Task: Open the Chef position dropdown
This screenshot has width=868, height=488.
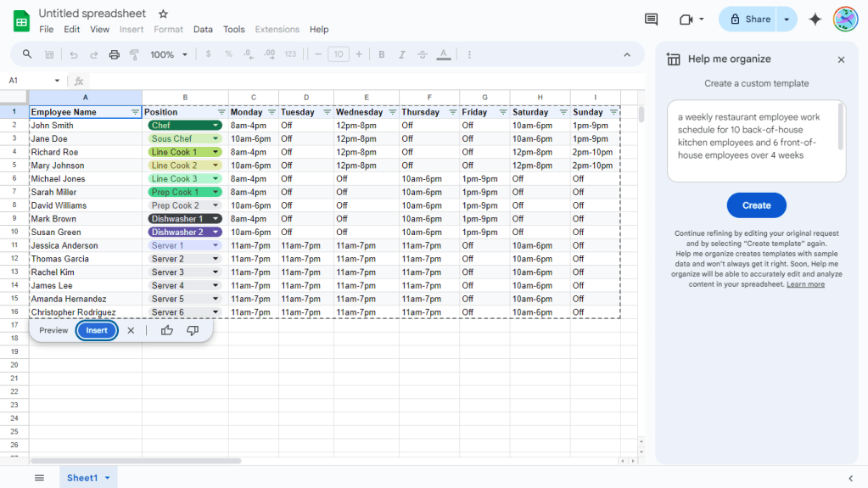Action: point(216,126)
